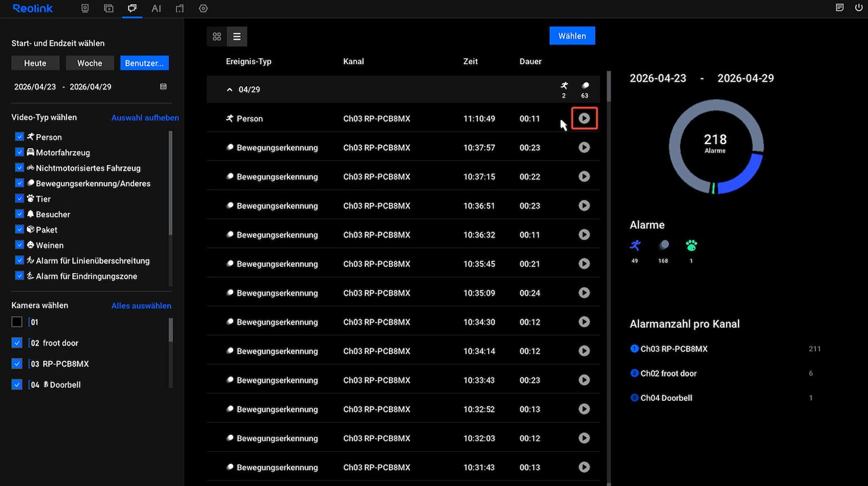Play the motion event at 10:32:52

[x=584, y=409]
